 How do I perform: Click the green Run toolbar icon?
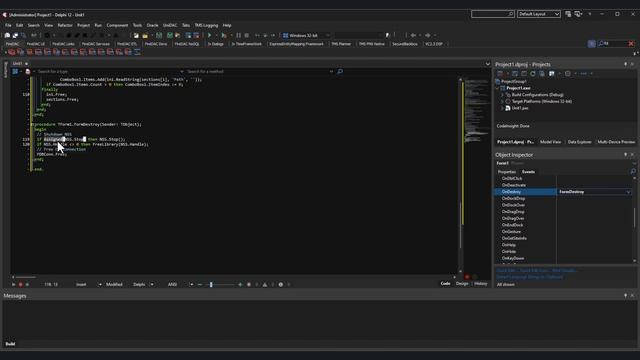coord(209,36)
